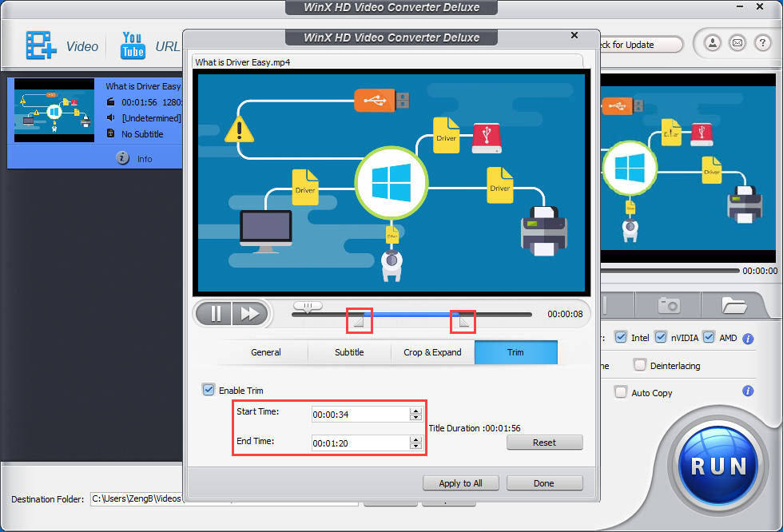
Task: Open the Crop & Expand tab
Action: tap(432, 352)
